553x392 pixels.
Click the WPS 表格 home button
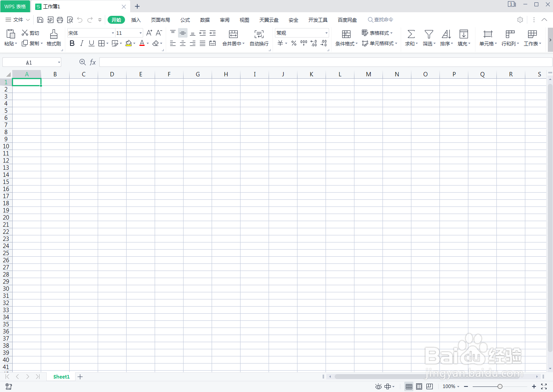coord(15,6)
